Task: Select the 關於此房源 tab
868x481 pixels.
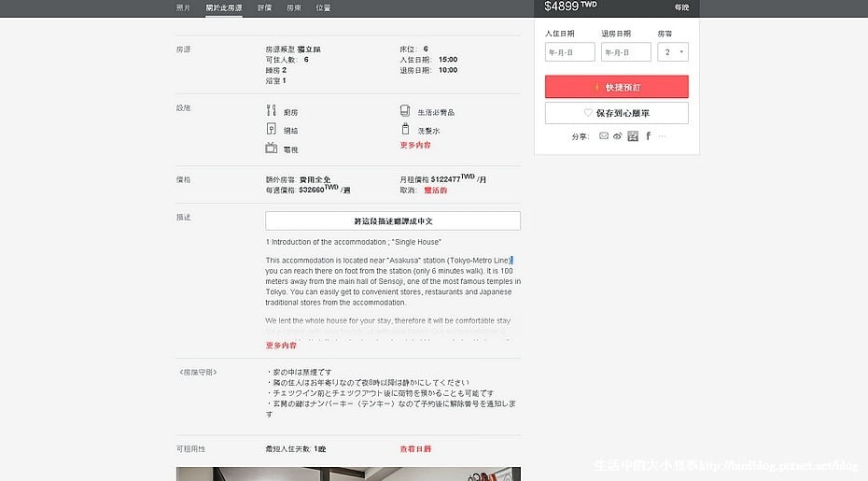Action: click(224, 7)
